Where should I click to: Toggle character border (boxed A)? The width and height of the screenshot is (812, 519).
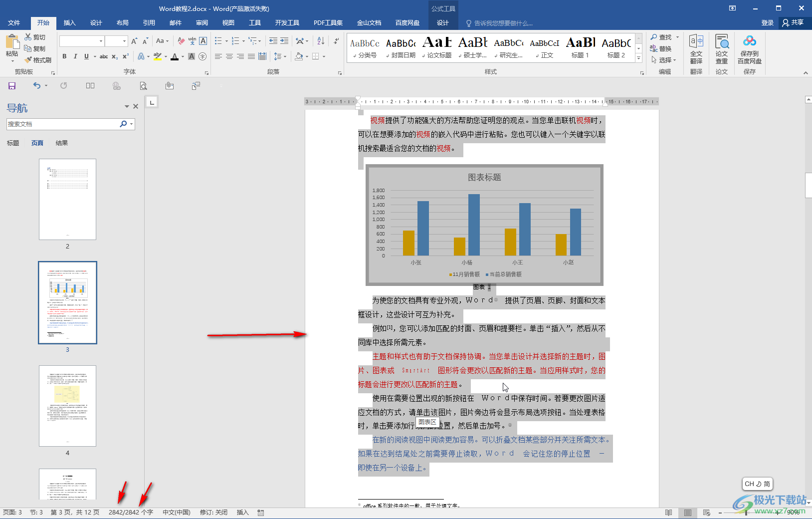tap(203, 41)
